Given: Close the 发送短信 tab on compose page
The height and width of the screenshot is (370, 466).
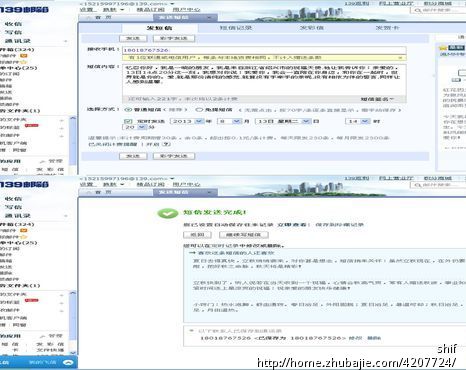Looking at the screenshot, I should point(209,18).
